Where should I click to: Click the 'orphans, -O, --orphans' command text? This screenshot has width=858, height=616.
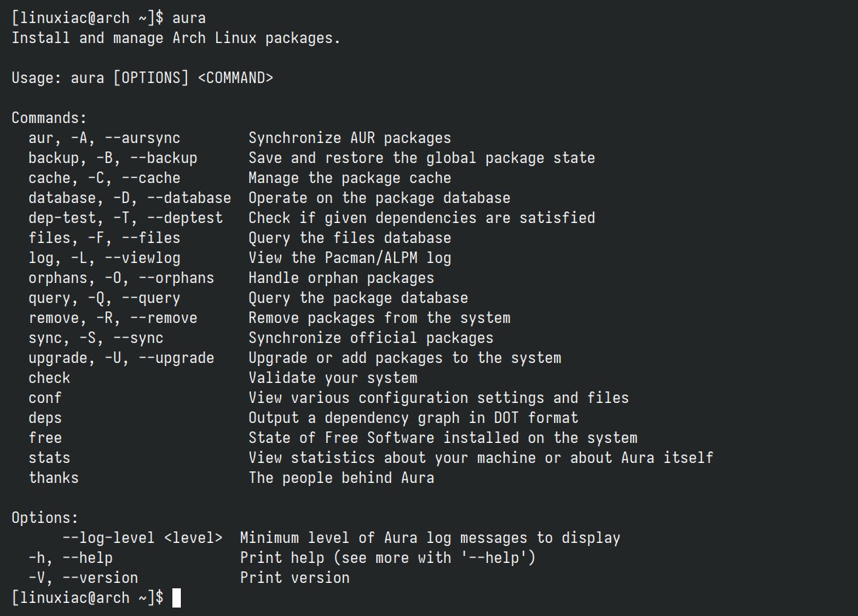click(x=121, y=278)
